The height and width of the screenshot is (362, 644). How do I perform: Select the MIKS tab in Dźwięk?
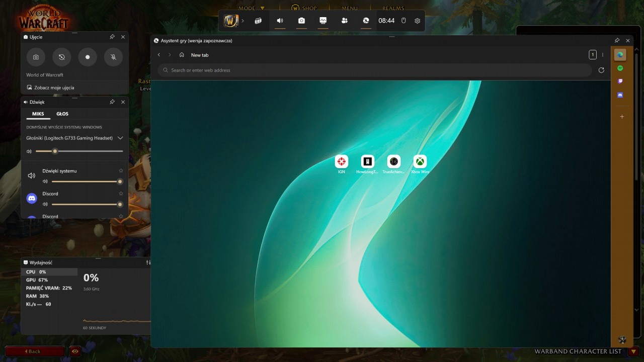click(38, 114)
